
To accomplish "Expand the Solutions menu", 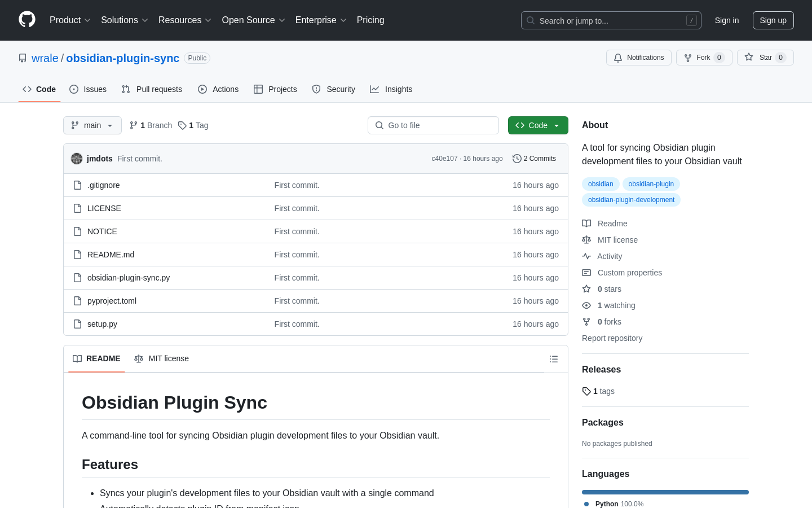I will click(125, 20).
